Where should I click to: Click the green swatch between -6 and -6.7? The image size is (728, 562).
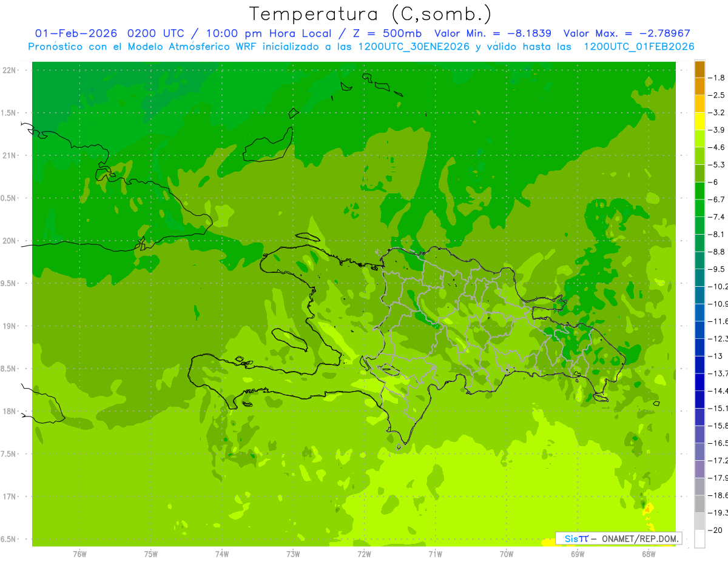click(699, 191)
